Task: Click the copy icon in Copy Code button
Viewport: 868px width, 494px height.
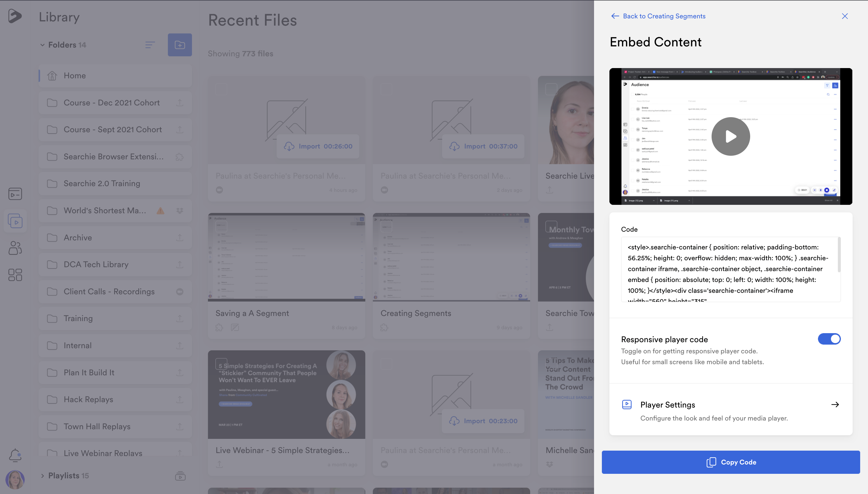Action: coord(711,462)
